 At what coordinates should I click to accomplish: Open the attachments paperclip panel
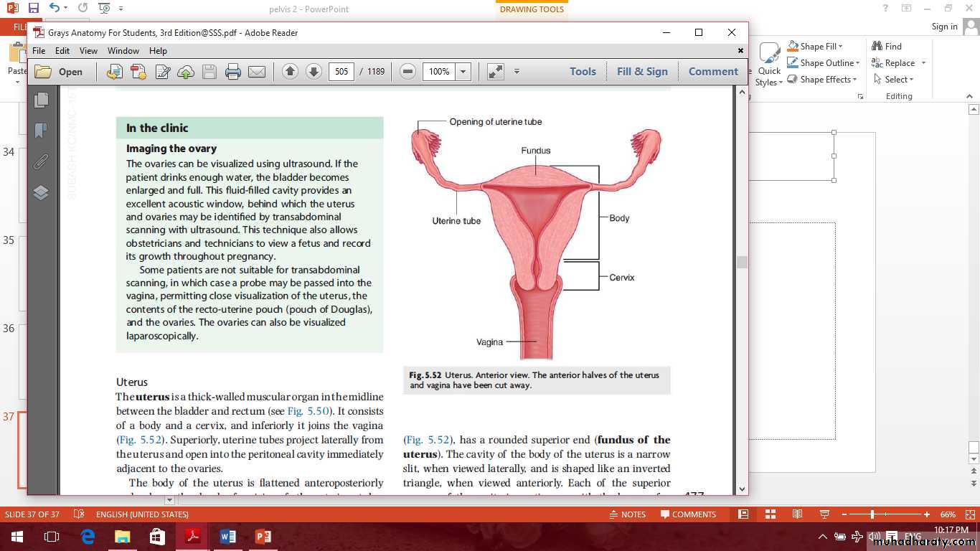[41, 161]
